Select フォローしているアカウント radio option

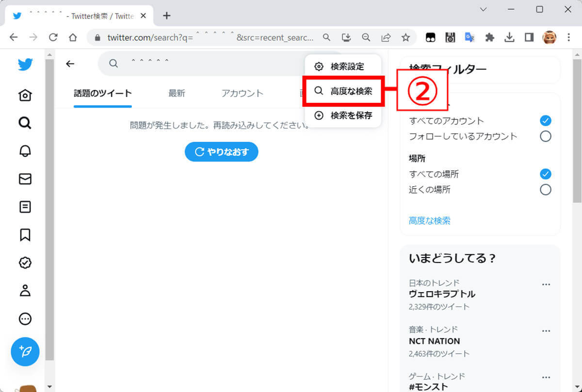[x=546, y=136]
